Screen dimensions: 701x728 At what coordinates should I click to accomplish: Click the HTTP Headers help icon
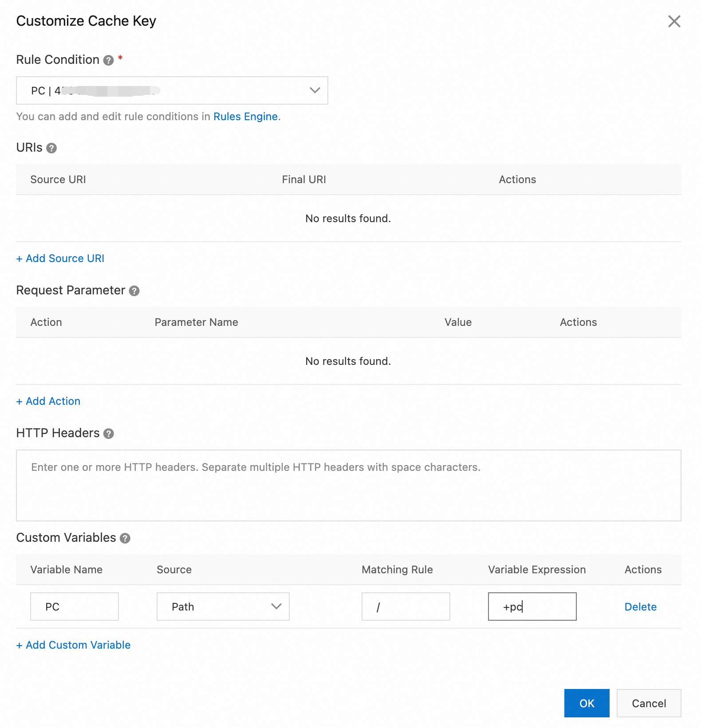(109, 434)
